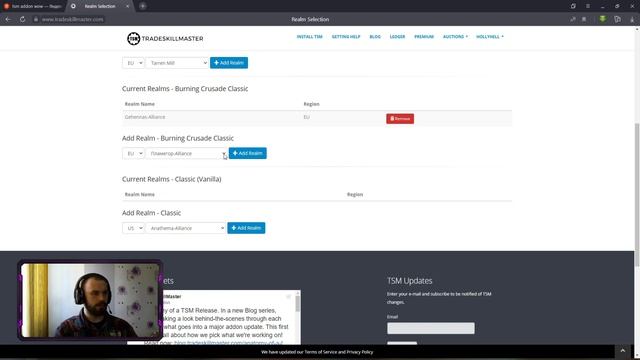This screenshot has width=640, height=360.
Task: Select the Realm Selection tab
Action: (x=100, y=6)
